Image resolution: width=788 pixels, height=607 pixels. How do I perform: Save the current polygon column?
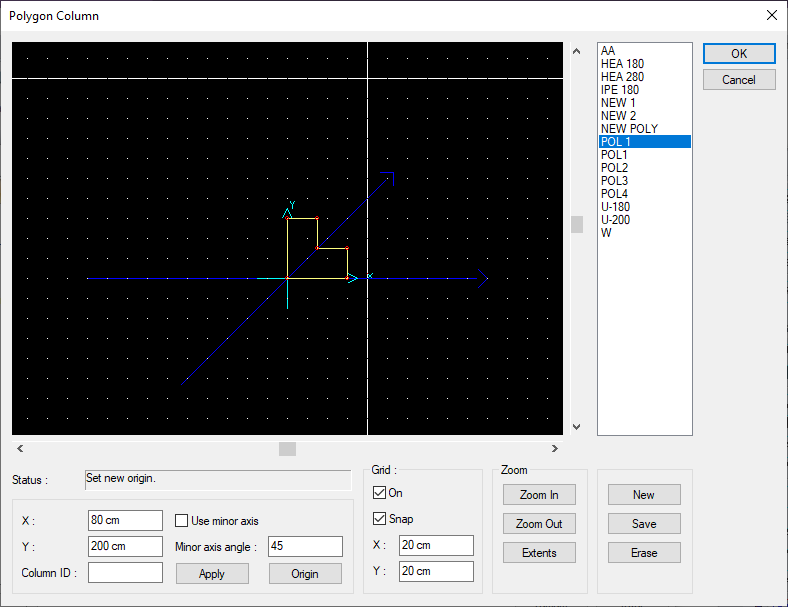[x=644, y=524]
